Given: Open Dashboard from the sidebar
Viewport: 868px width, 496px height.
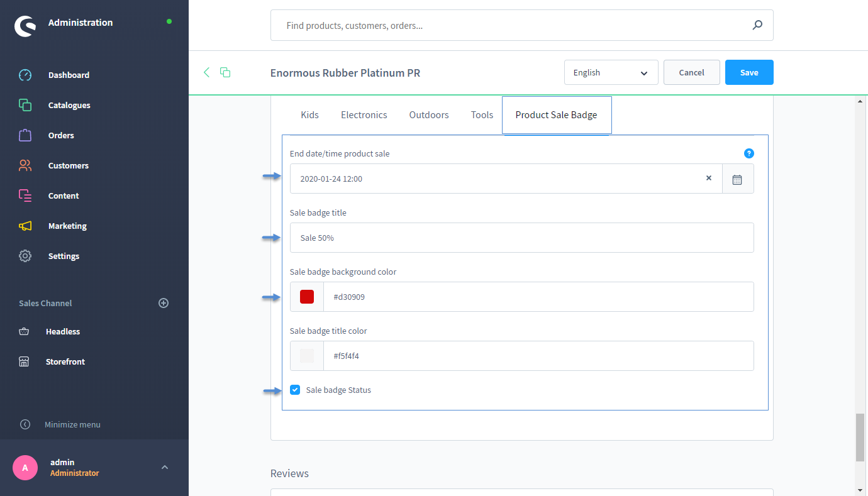Looking at the screenshot, I should point(69,75).
